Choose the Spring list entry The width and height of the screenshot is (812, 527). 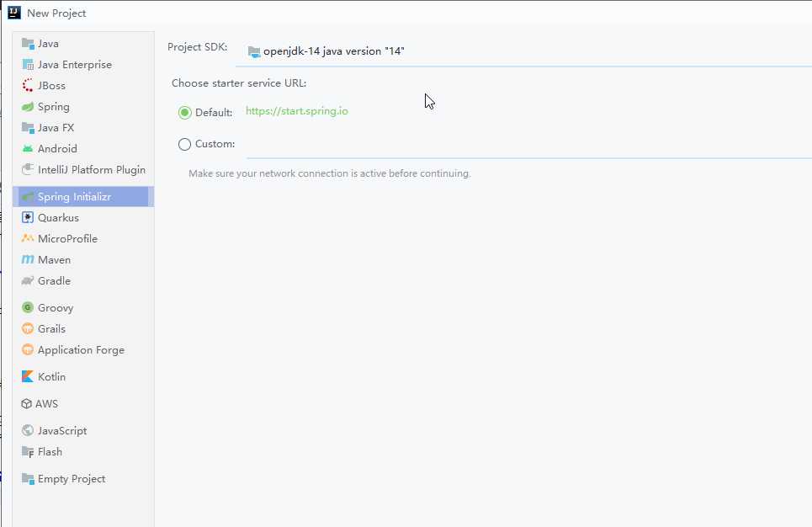pos(83,107)
